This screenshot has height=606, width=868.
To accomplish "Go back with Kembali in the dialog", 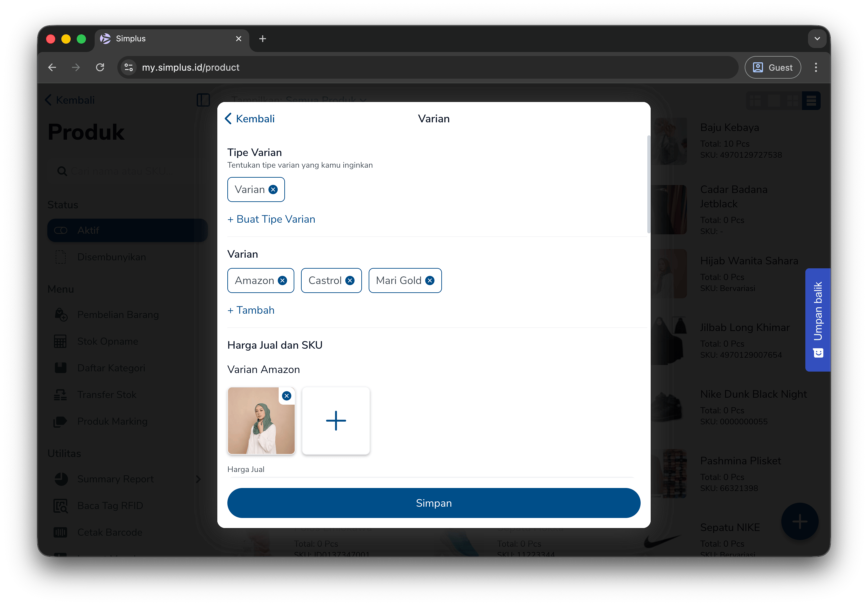I will click(x=250, y=119).
